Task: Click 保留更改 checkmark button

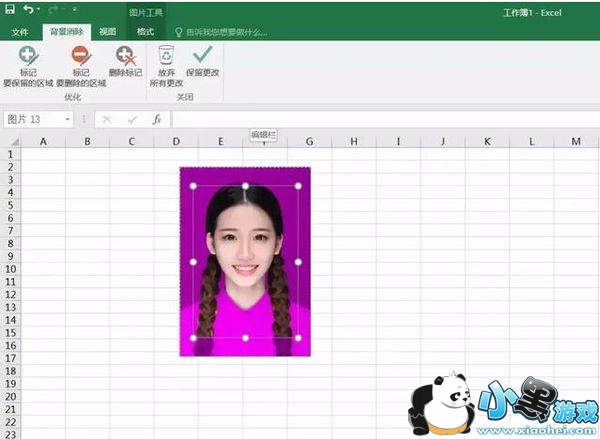Action: (202, 61)
